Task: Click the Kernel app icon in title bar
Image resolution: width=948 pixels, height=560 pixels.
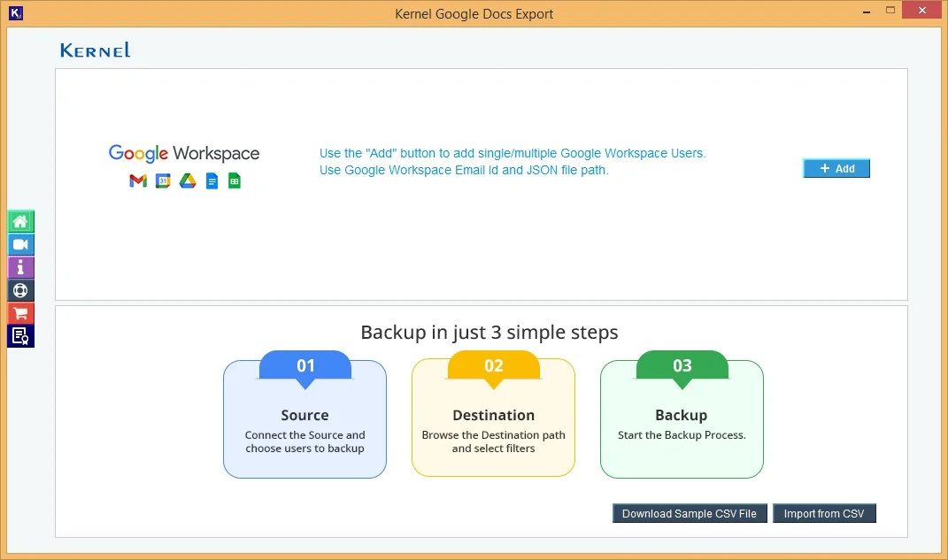Action: point(15,13)
